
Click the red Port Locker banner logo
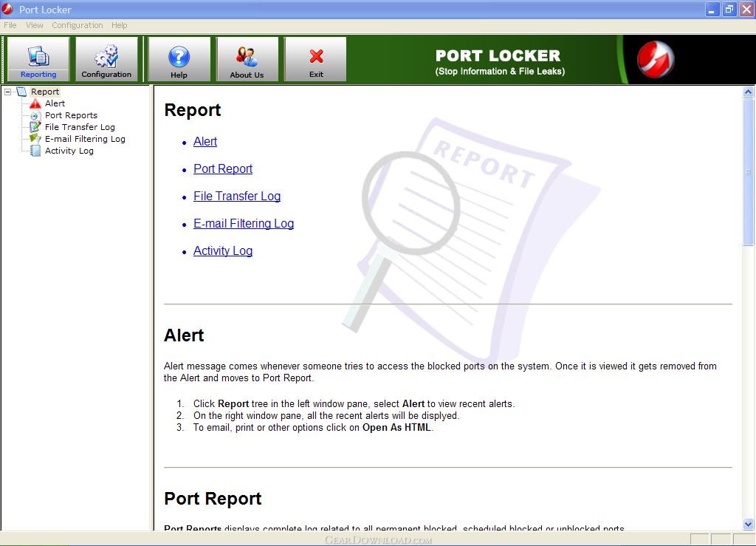(656, 59)
